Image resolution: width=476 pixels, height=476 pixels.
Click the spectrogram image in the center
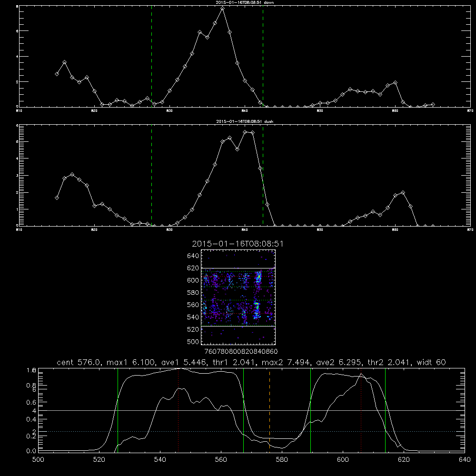(238, 297)
